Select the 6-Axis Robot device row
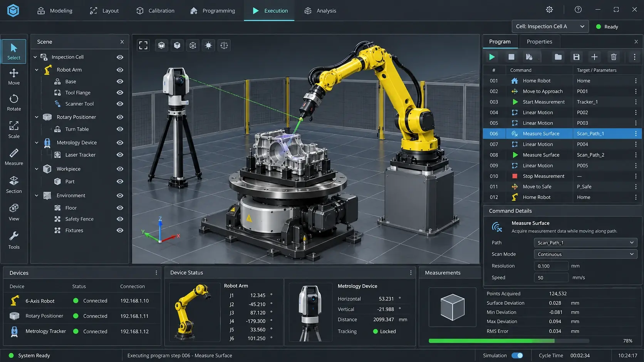Viewport: 644px width, 362px height. coord(82,301)
